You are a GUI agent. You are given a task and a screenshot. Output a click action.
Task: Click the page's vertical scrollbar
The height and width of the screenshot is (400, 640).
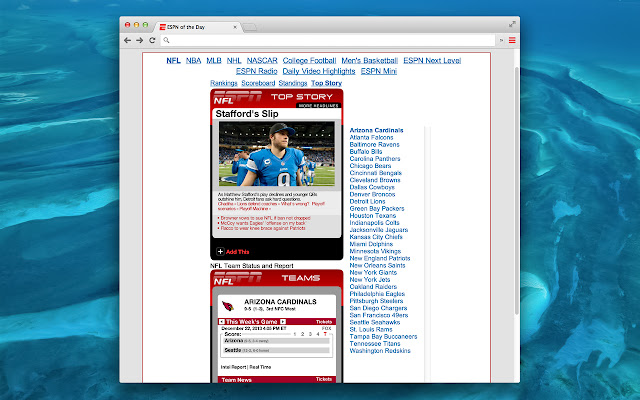click(x=517, y=191)
